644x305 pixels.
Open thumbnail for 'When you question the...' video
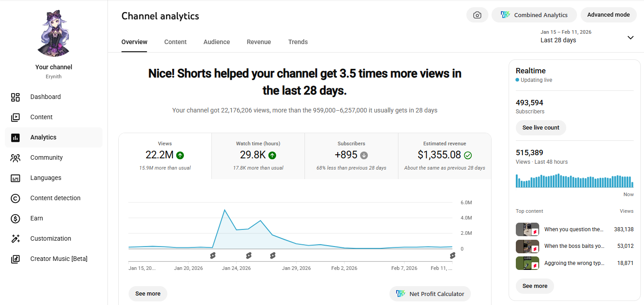(528, 229)
